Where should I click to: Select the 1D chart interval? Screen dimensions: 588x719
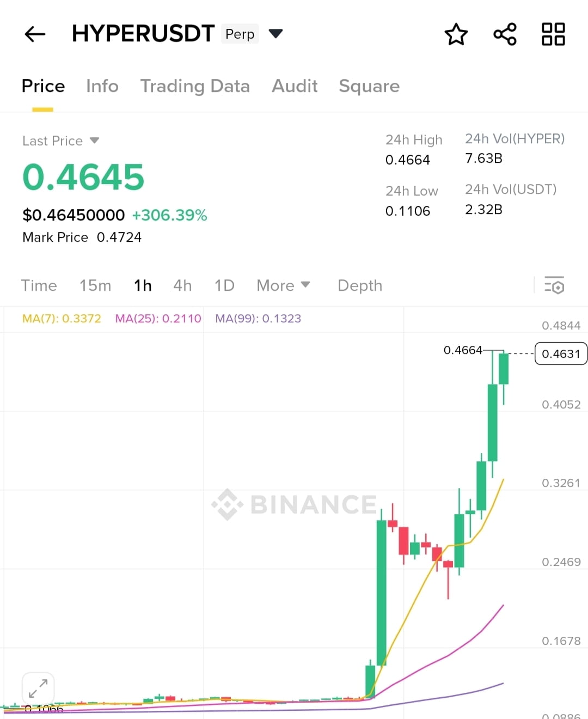[224, 285]
